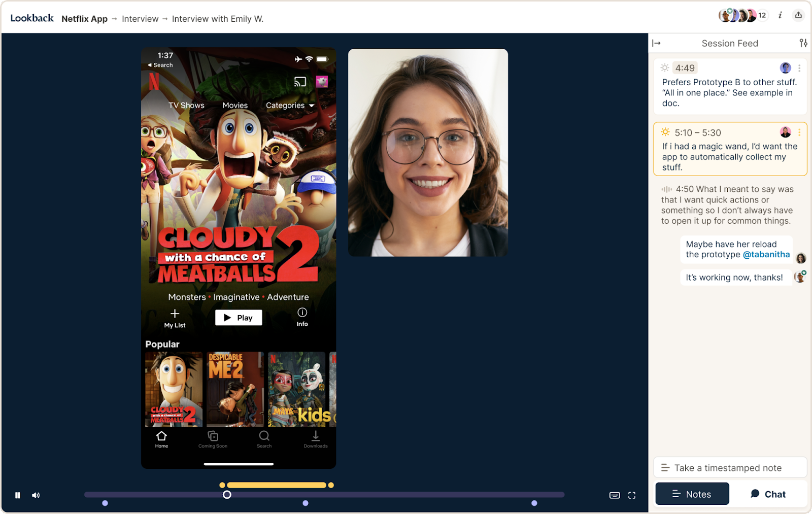Click the session info icon
This screenshot has height=514, width=812.
780,15
